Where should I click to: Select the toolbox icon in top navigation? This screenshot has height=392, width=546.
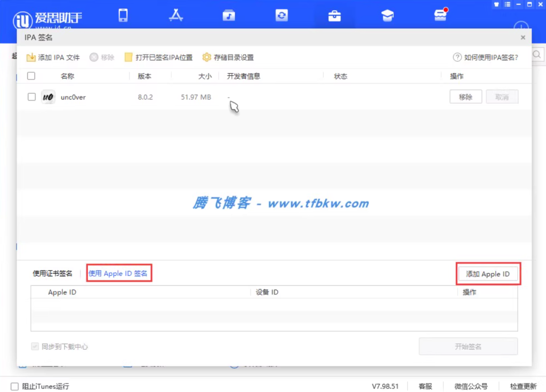click(x=334, y=15)
